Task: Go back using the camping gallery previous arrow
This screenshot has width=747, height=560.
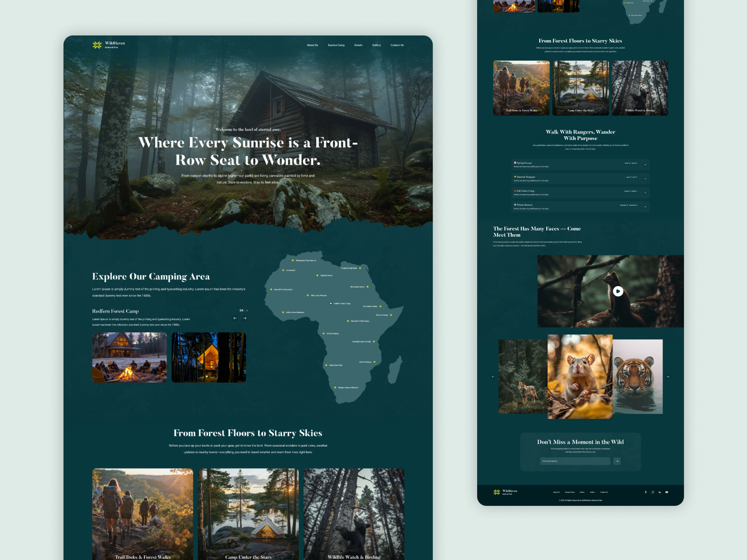Action: coord(235,318)
